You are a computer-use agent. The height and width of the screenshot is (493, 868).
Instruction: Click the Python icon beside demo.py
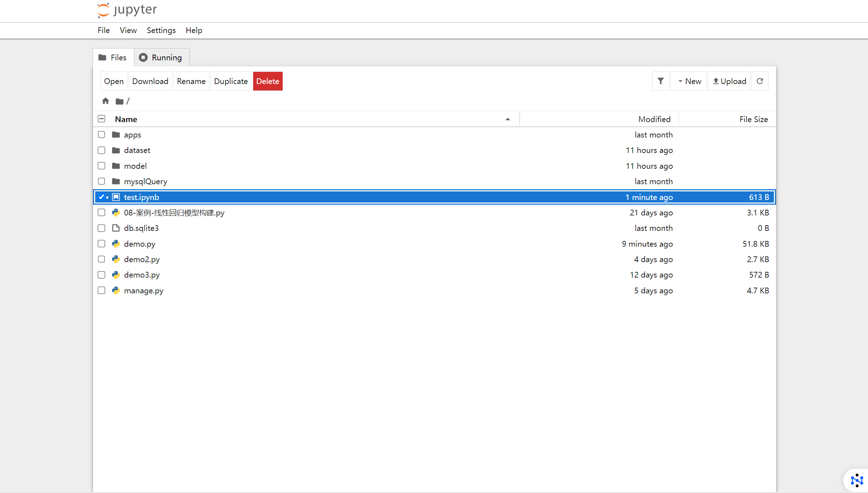point(116,244)
